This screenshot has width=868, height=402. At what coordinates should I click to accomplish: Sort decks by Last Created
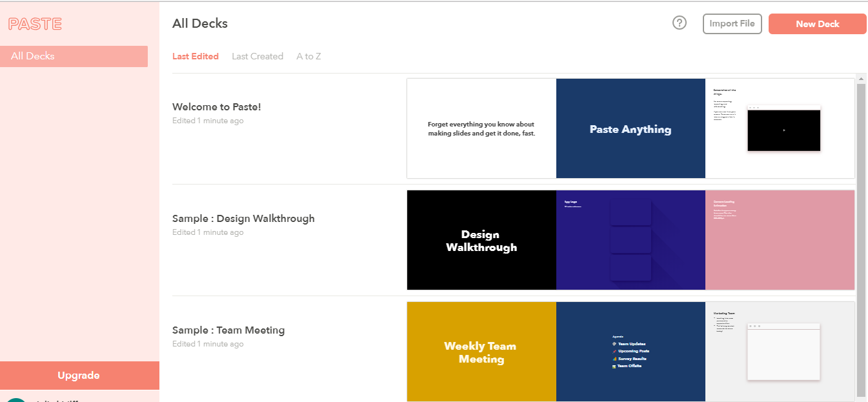(257, 56)
